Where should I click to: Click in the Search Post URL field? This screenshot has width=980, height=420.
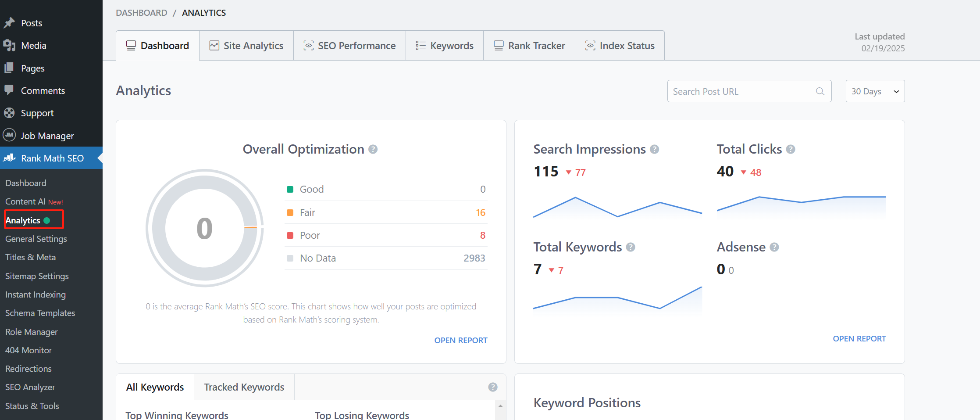click(x=741, y=91)
